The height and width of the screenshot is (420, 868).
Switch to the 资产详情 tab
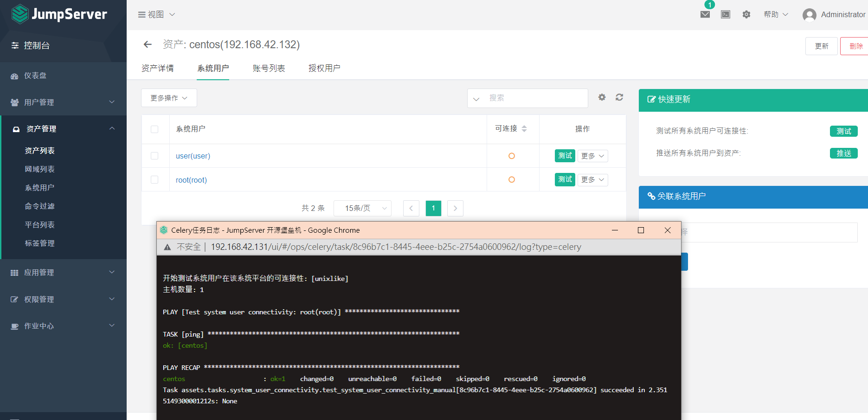point(158,68)
